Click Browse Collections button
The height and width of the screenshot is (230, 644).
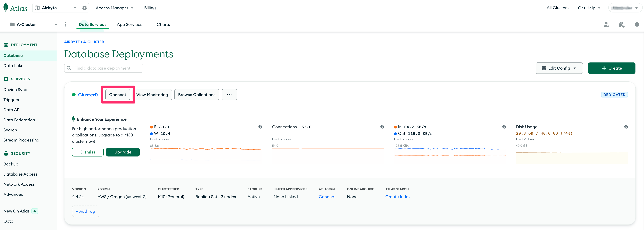(x=197, y=95)
